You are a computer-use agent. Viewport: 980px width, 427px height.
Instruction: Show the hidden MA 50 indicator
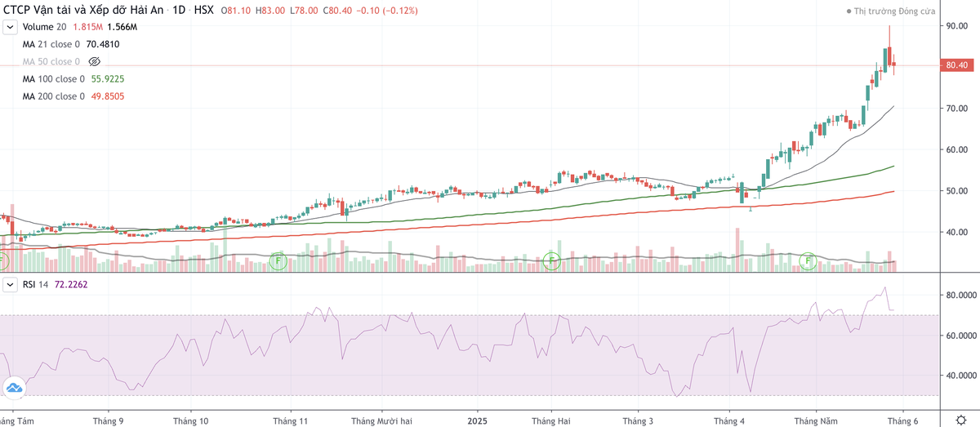click(x=94, y=62)
